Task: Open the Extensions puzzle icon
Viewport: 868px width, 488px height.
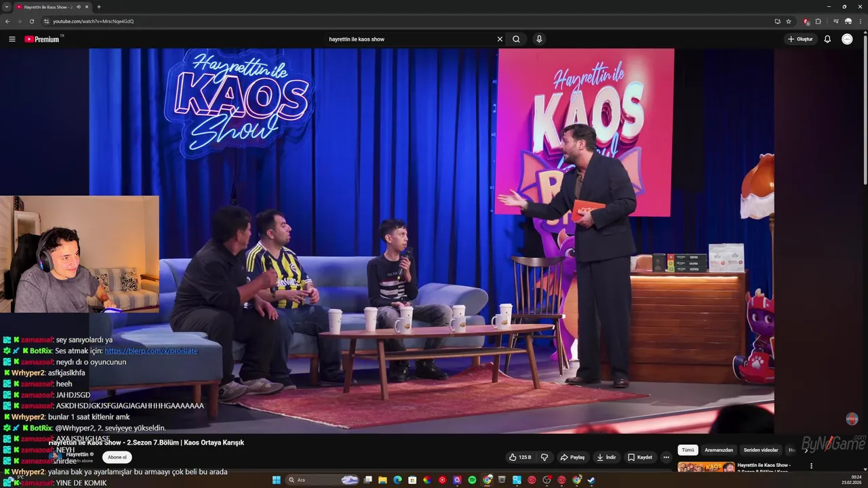Action: pyautogui.click(x=818, y=21)
